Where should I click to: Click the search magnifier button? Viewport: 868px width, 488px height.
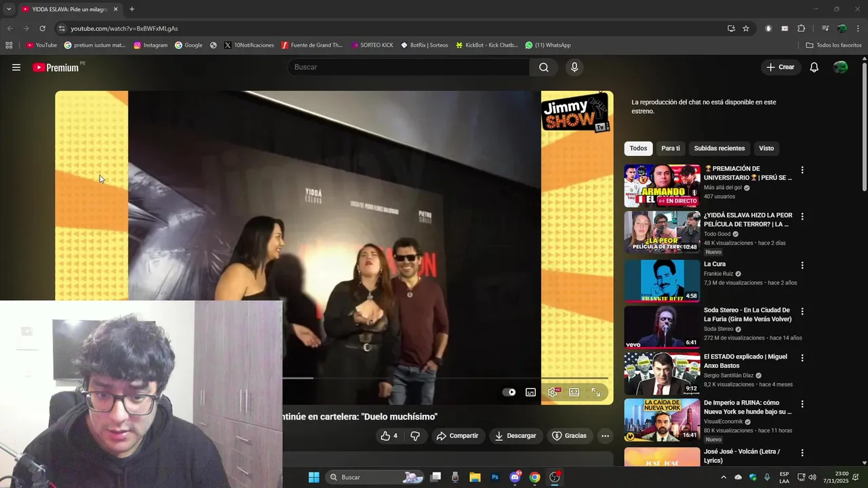coord(544,67)
